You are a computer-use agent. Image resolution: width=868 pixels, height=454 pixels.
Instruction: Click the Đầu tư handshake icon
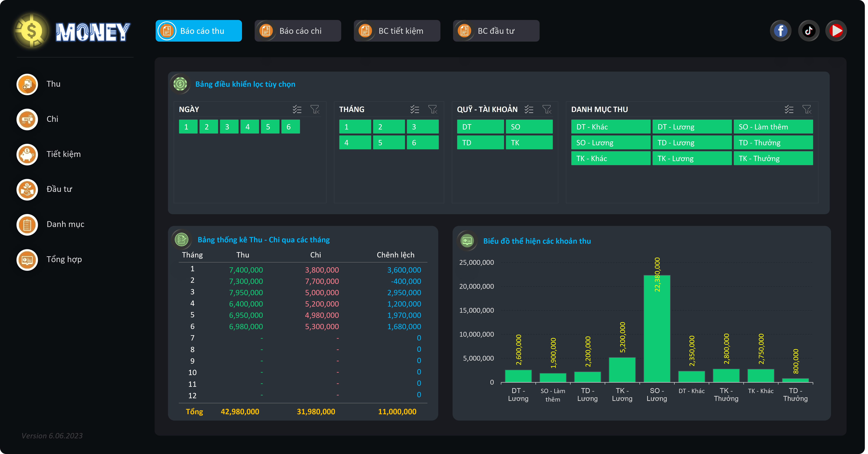pos(27,189)
